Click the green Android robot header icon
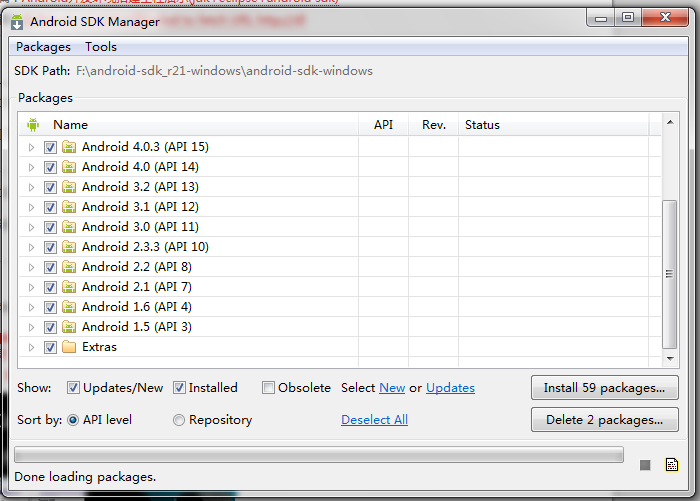Image resolution: width=700 pixels, height=501 pixels. pyautogui.click(x=33, y=125)
